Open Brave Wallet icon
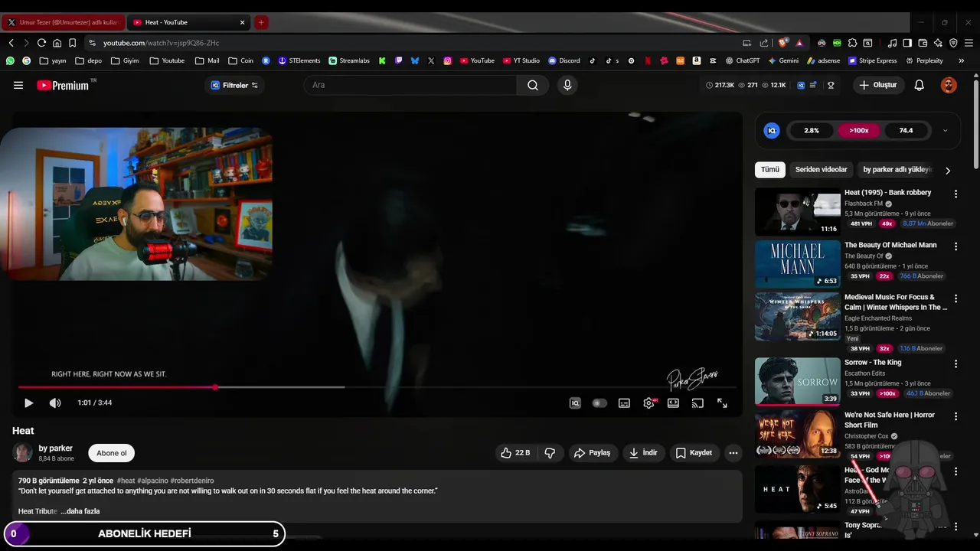Image resolution: width=980 pixels, height=551 pixels. click(x=923, y=43)
